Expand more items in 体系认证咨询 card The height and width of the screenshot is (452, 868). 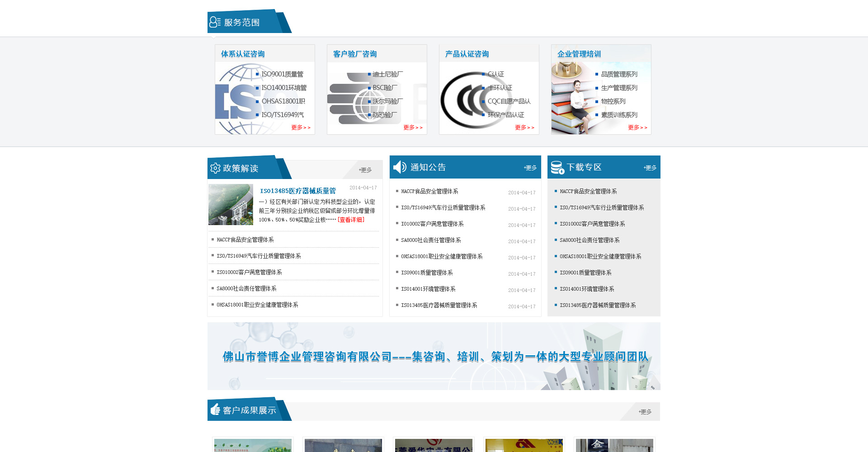tap(301, 127)
